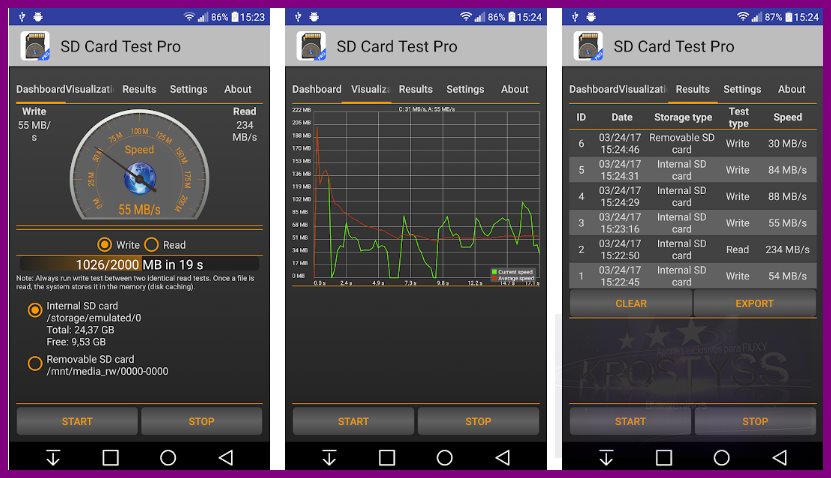The width and height of the screenshot is (831, 478).
Task: Tap down arrow in right nav bar
Action: tap(606, 457)
